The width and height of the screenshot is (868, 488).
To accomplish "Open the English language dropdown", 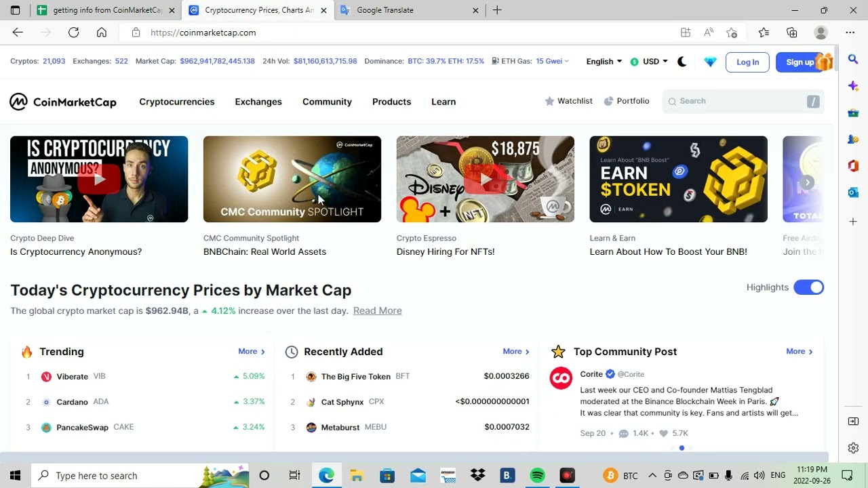I will click(604, 62).
